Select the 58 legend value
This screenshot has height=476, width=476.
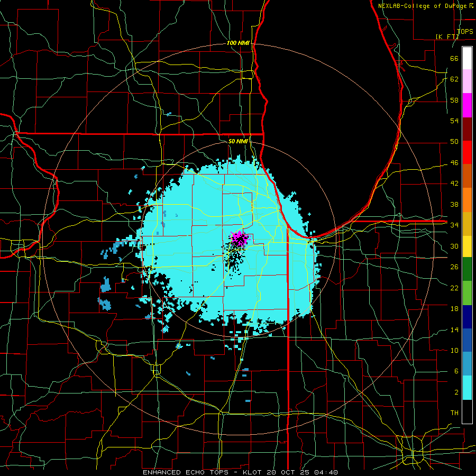[x=454, y=100]
